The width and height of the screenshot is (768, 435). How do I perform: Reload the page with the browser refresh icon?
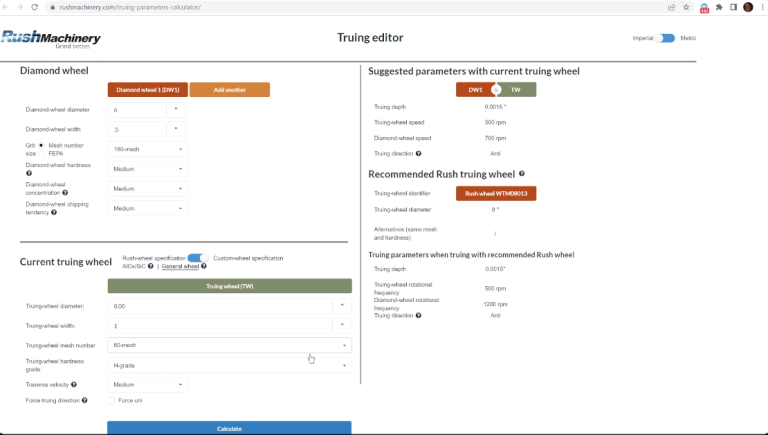34,7
